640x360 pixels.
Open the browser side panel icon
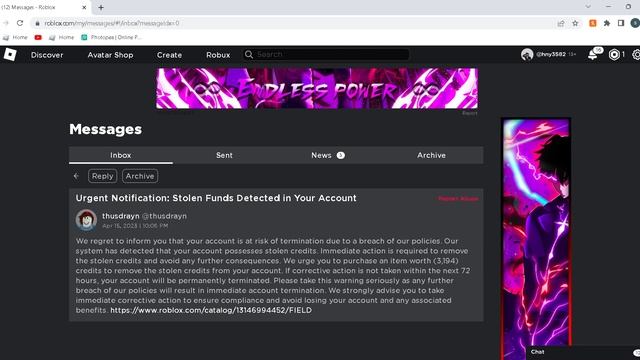pyautogui.click(x=621, y=23)
